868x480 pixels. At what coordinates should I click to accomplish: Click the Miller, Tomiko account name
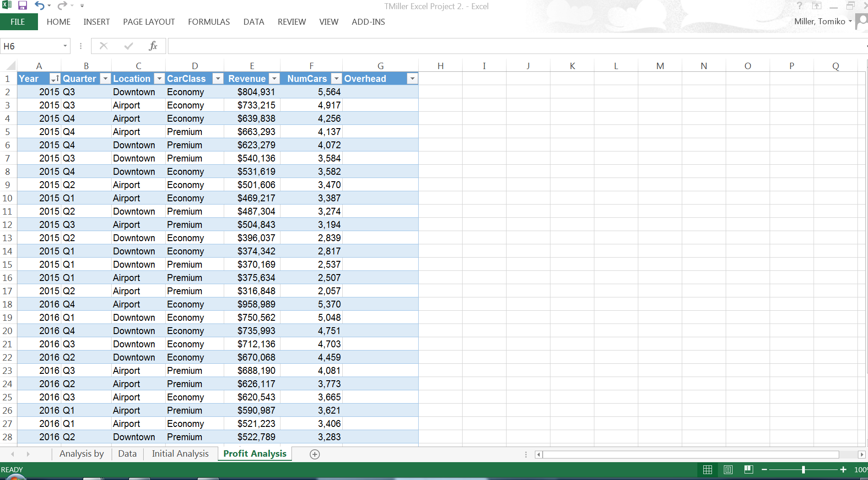819,22
